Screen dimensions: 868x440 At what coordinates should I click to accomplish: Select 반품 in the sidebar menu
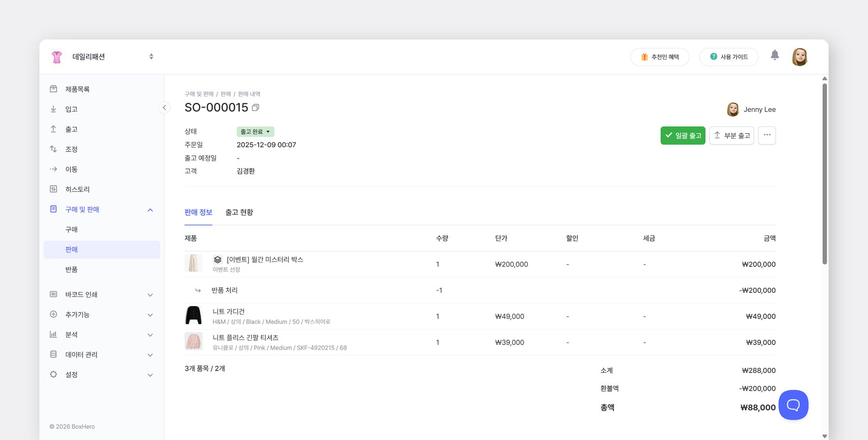[x=71, y=269]
